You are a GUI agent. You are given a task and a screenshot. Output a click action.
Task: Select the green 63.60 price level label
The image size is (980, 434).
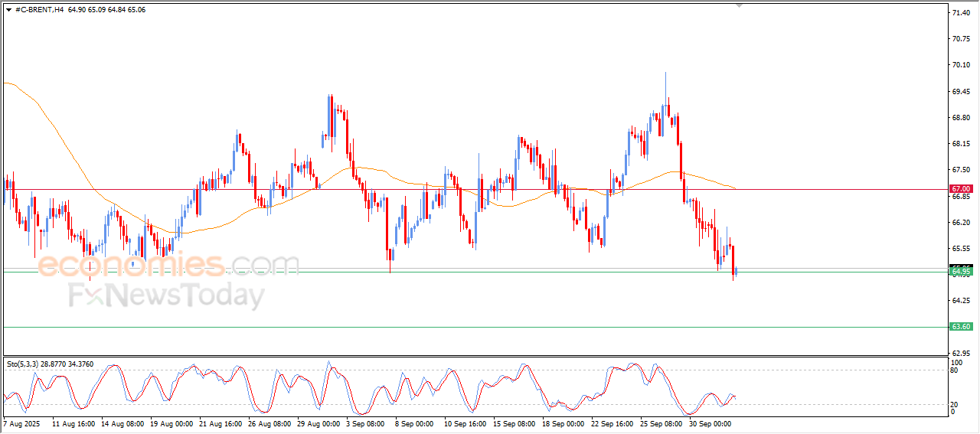960,327
